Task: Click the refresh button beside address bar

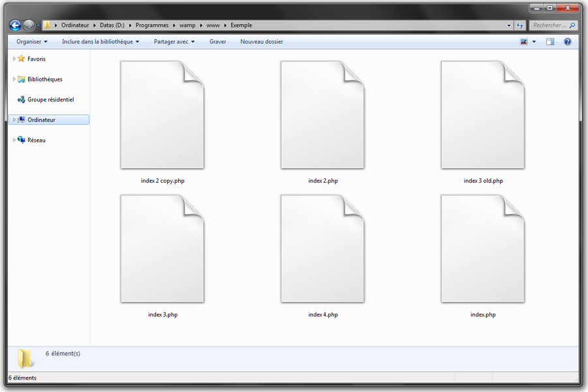Action: [x=520, y=25]
